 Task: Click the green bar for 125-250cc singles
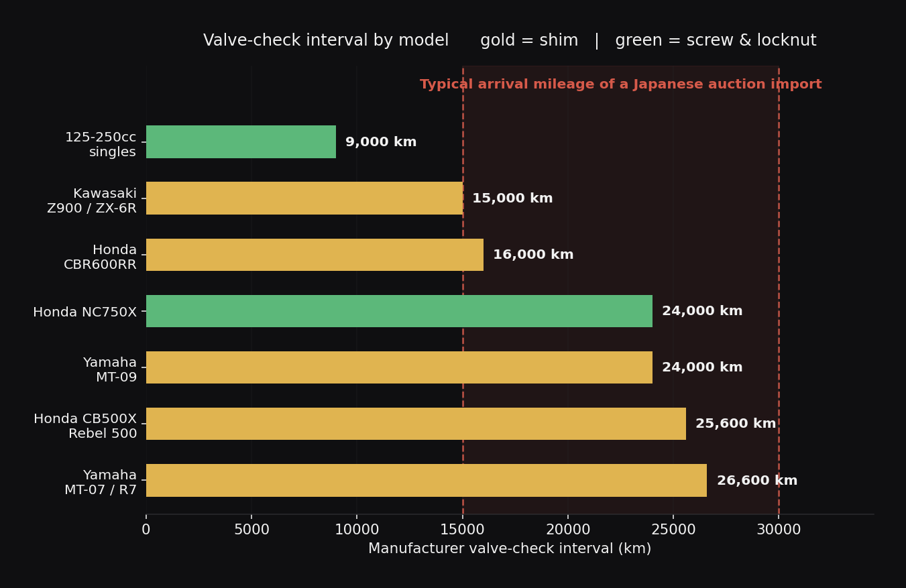pos(241,142)
